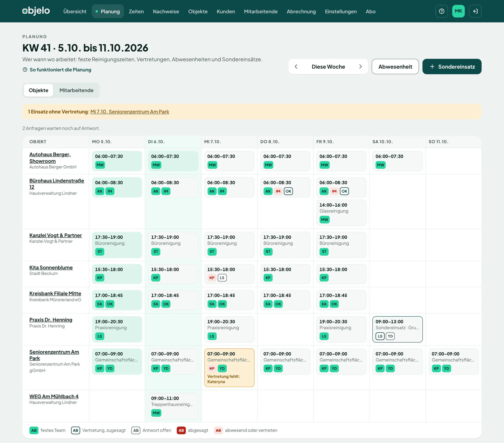The image size is (504, 443).
Task: Select the OK badge in Bürohaus Thursday shift
Action: 288,191
